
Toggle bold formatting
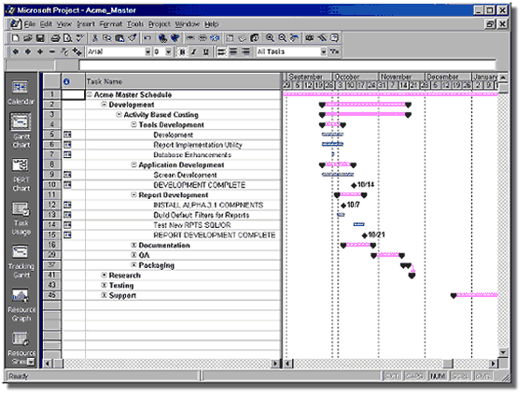(182, 51)
